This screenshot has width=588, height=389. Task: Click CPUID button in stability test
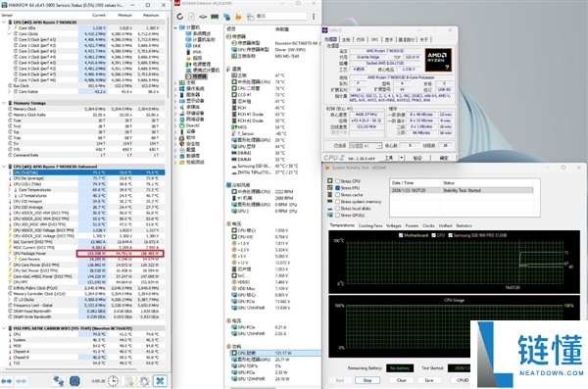point(462,380)
